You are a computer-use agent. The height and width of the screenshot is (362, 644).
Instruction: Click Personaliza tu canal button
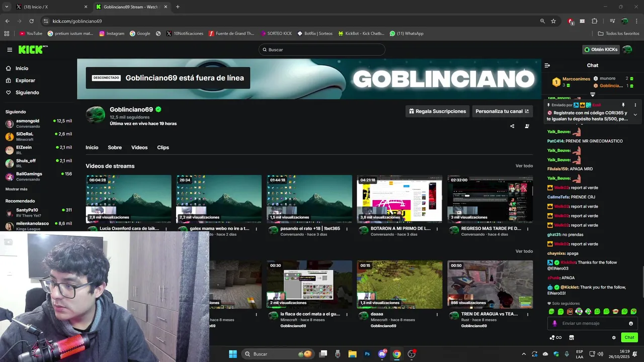(502, 111)
